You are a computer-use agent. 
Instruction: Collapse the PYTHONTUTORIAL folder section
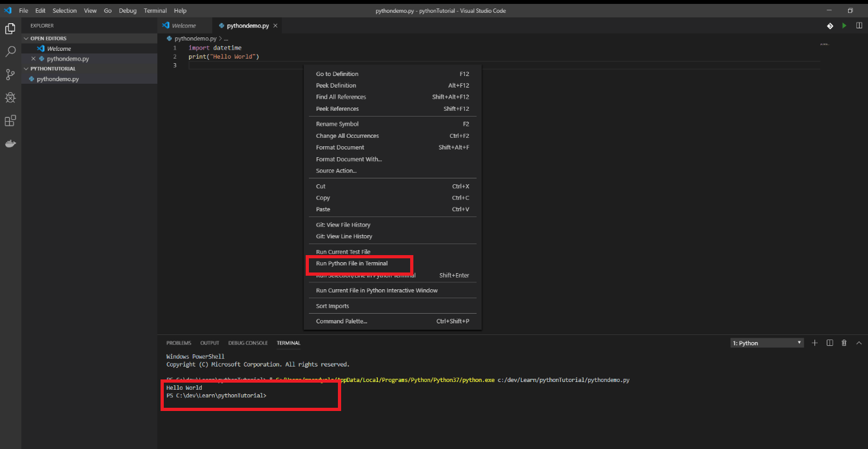[x=26, y=68]
